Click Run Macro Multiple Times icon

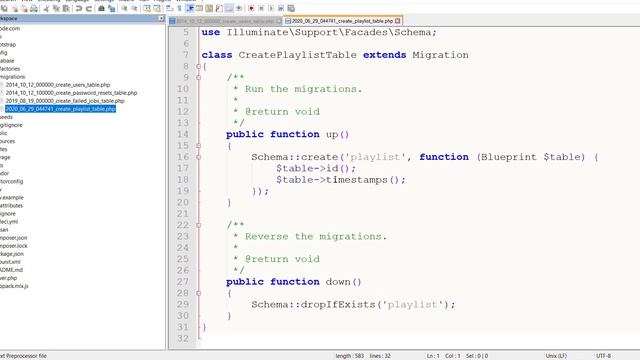coord(281,8)
